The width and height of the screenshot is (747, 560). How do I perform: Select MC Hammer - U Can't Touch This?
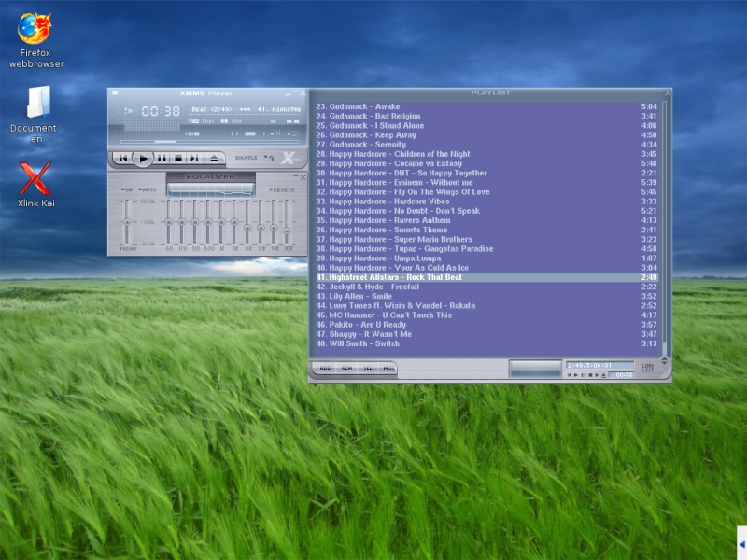(x=486, y=315)
